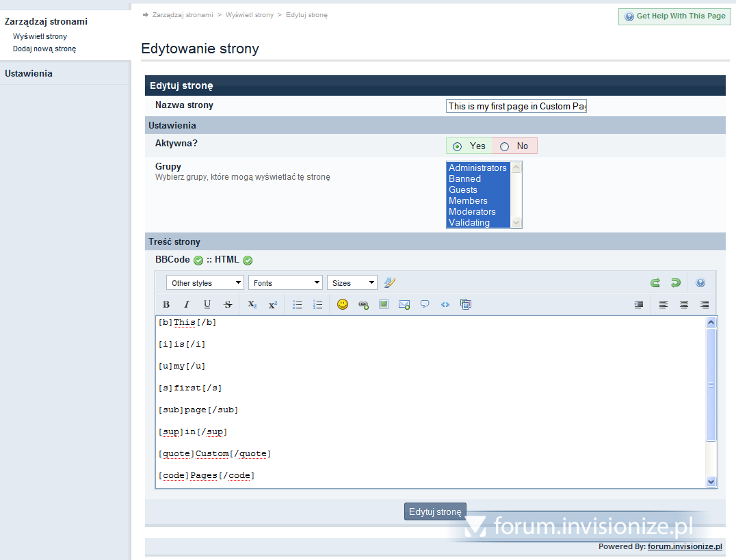Click the strikethrough icon
The image size is (736, 560).
[228, 305]
